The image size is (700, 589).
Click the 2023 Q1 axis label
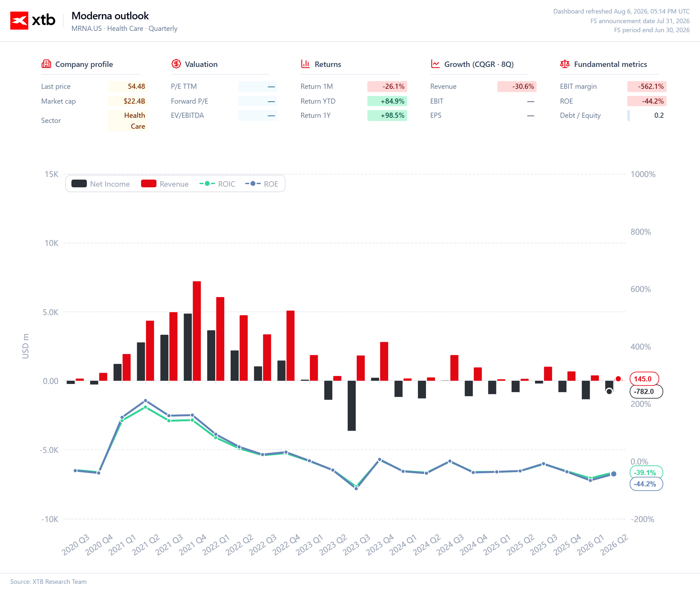309,544
